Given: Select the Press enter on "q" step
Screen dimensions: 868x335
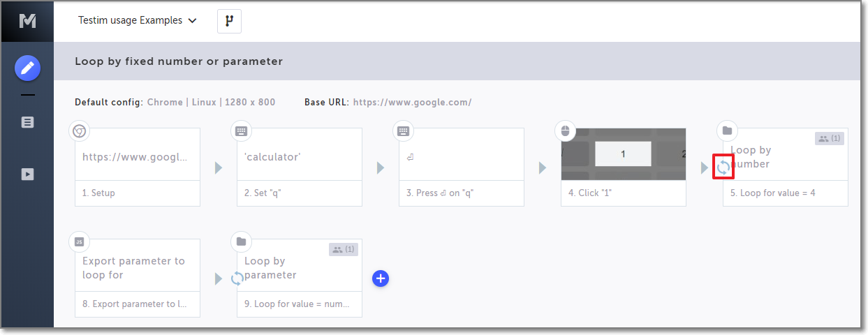Looking at the screenshot, I should [462, 167].
